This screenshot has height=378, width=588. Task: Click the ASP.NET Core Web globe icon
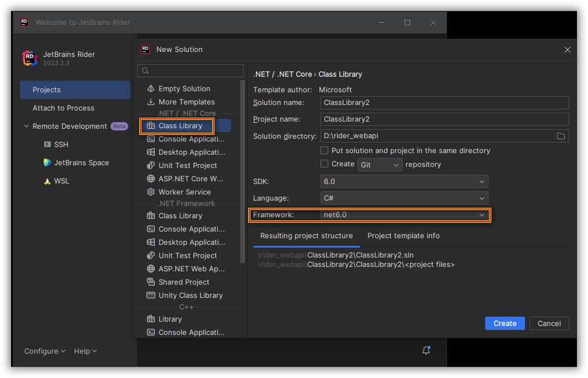[x=151, y=179]
